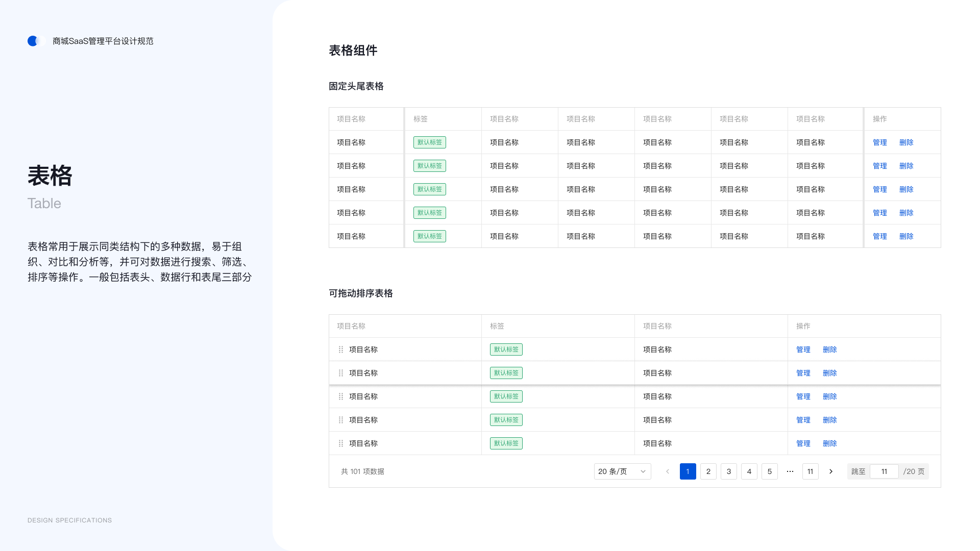Viewport: 980px width, 551px height.
Task: Click the drag handle on the last draggable row
Action: [x=340, y=443]
